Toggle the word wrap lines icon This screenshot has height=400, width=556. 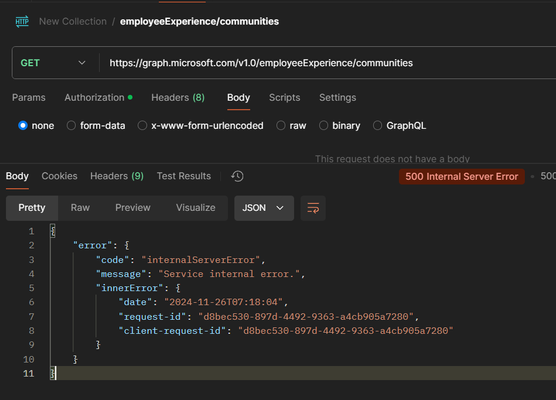pyautogui.click(x=313, y=208)
